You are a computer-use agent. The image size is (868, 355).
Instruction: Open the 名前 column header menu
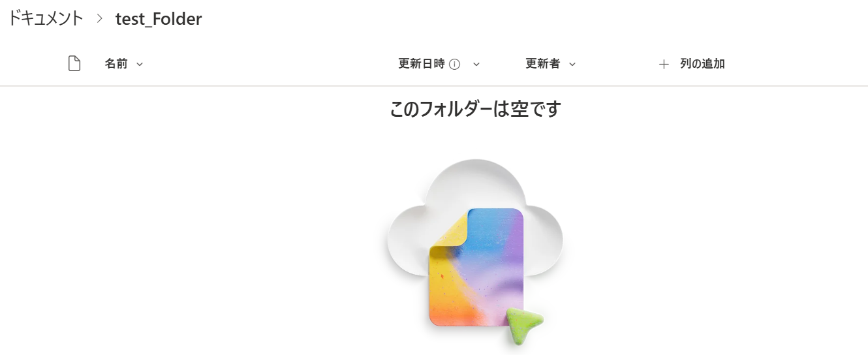[124, 64]
